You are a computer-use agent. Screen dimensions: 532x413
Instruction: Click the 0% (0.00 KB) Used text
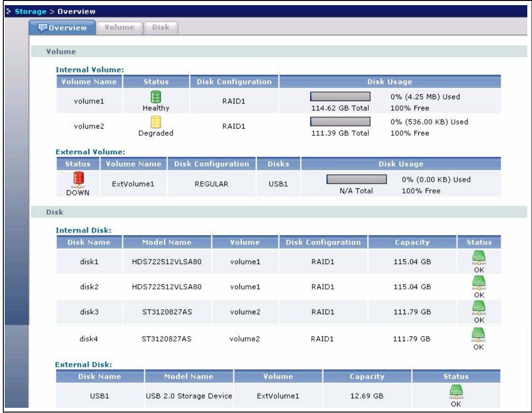pos(436,179)
